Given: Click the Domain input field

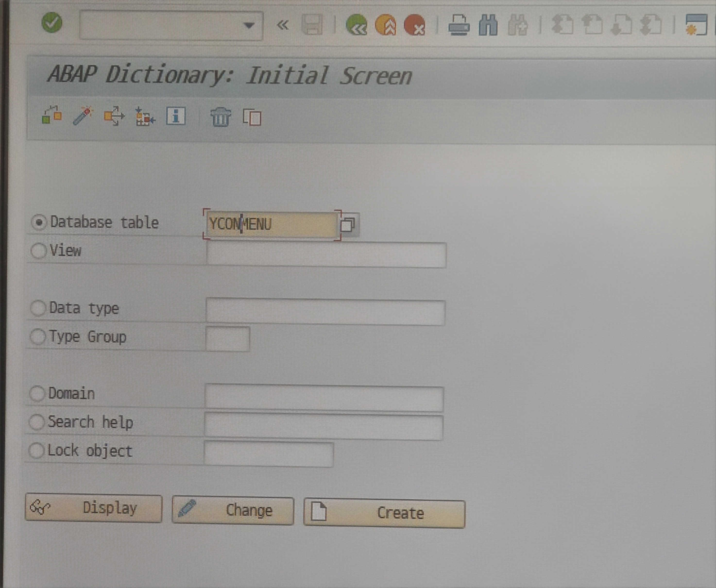Looking at the screenshot, I should [324, 398].
